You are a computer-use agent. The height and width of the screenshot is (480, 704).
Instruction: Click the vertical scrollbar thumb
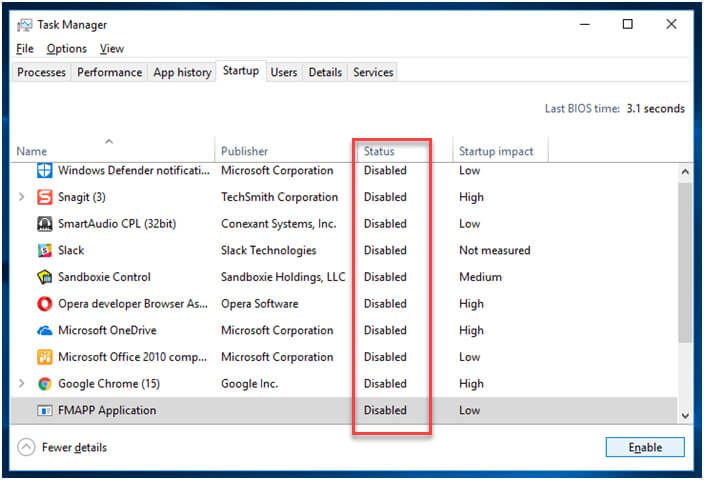(685, 262)
